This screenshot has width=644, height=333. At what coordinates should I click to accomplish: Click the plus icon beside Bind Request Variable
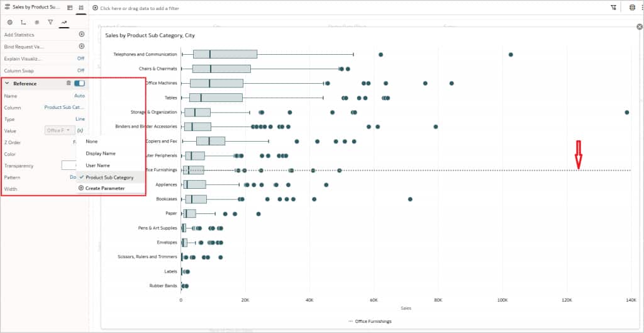pos(81,47)
